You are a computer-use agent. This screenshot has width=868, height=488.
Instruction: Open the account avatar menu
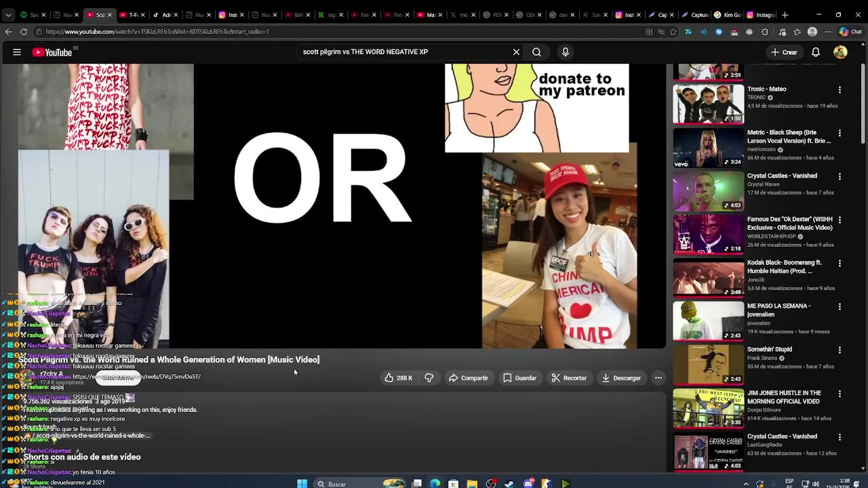(x=840, y=52)
